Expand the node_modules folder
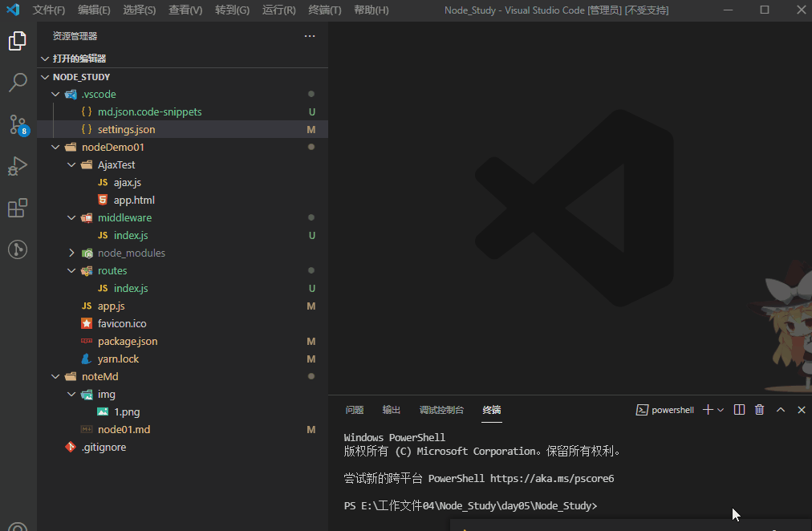 [x=71, y=253]
